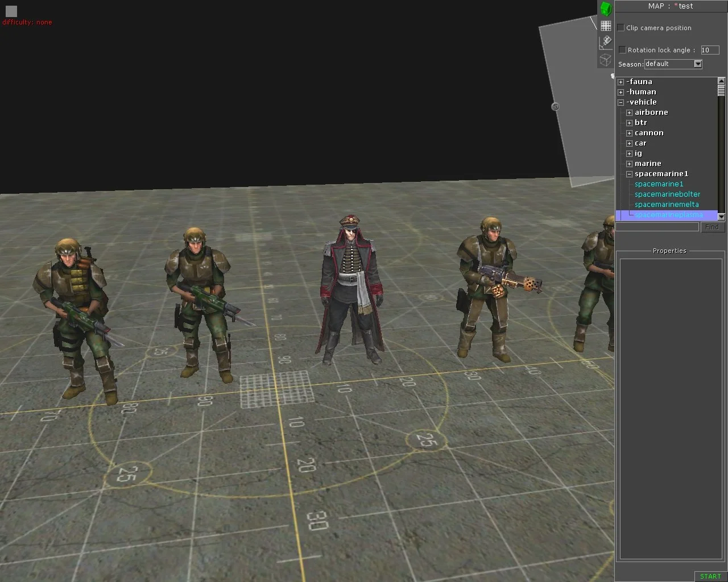
Task: Click the rotation lock angle value field
Action: point(709,50)
